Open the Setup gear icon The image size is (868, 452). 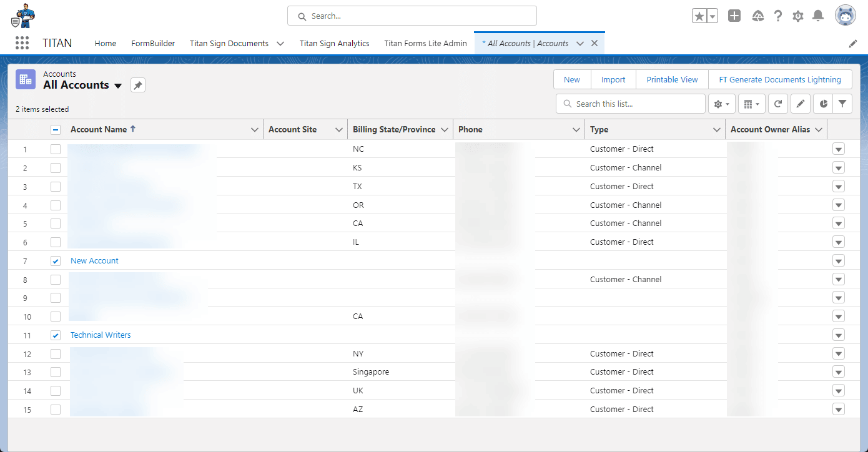pyautogui.click(x=798, y=16)
